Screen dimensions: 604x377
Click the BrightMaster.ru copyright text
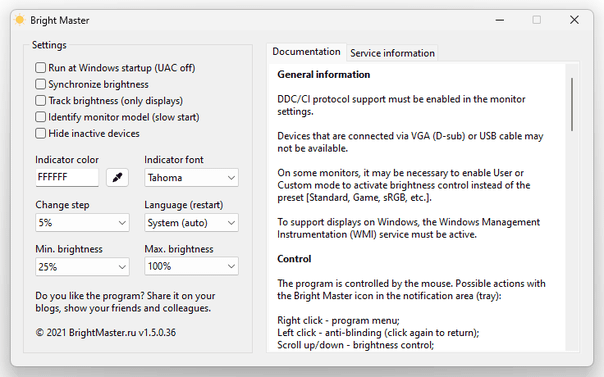pos(106,332)
